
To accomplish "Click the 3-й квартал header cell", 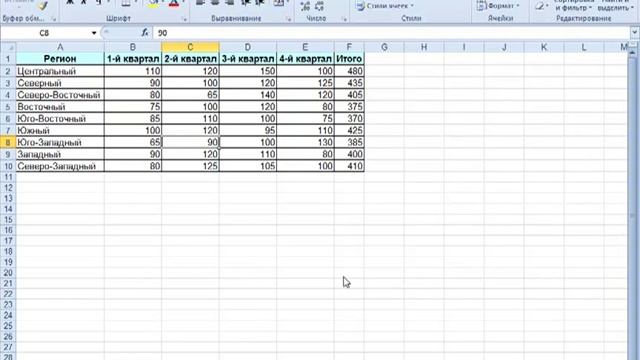I will [x=248, y=59].
